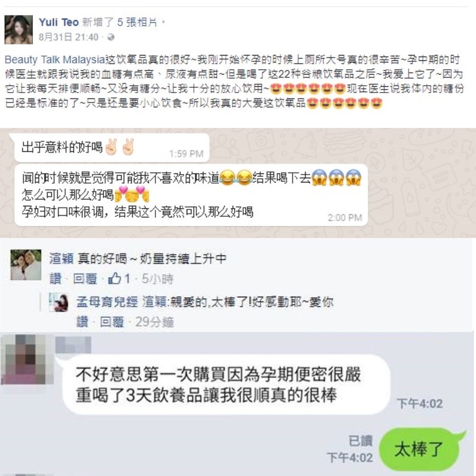The width and height of the screenshot is (476, 476).
Task: Click 回覆 under the 孟母育兒經 reply
Action: (x=112, y=322)
